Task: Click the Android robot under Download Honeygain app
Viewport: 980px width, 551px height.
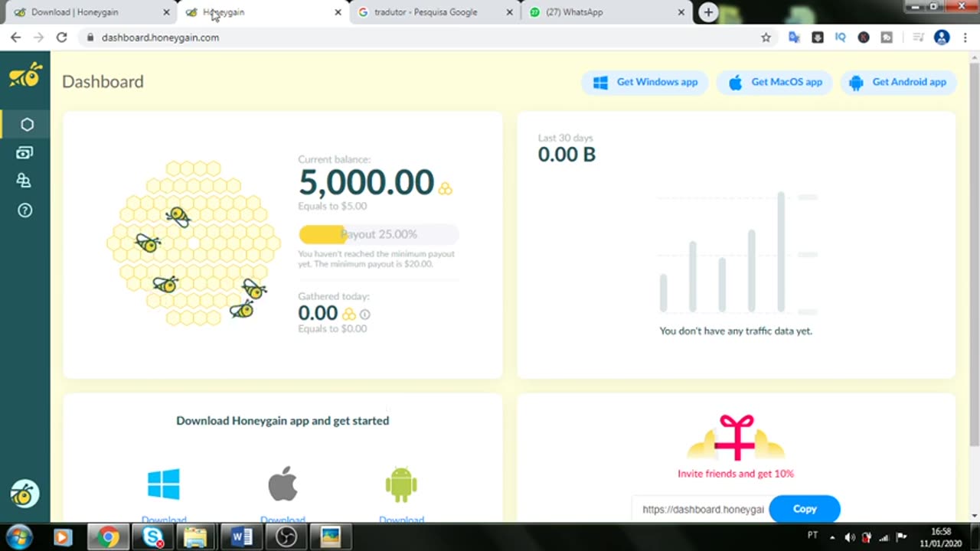Action: [401, 485]
